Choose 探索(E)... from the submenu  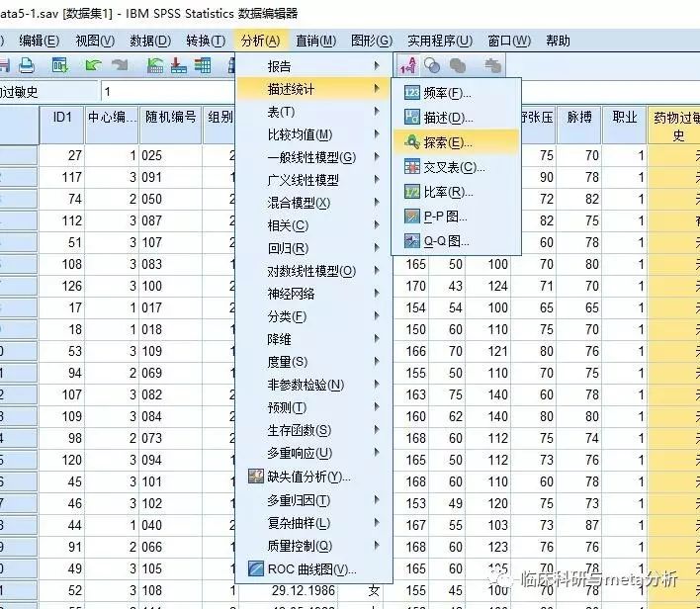(456, 142)
